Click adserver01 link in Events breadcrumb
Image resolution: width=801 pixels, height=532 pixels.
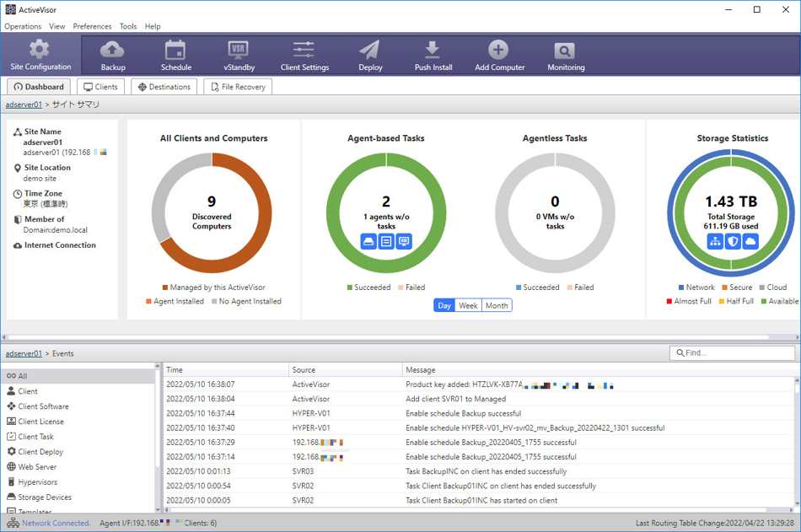pyautogui.click(x=24, y=353)
